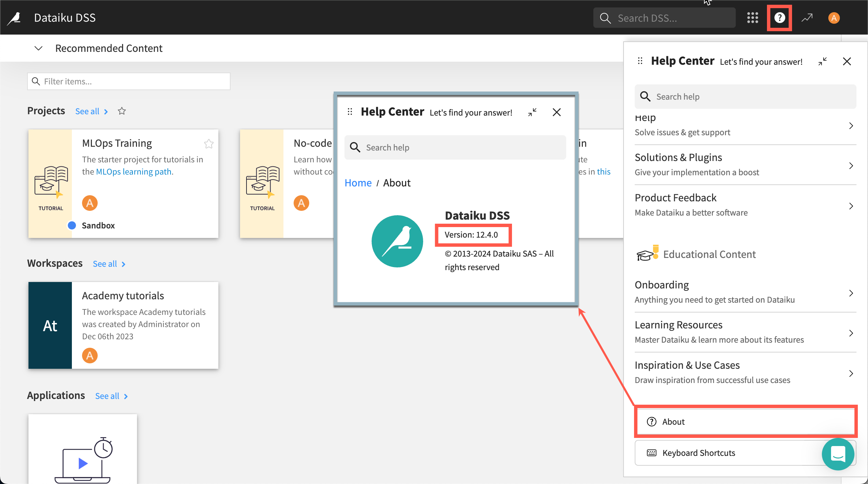Toggle favorites filter star next to Projects
Screen dimensions: 868x484
(x=122, y=111)
